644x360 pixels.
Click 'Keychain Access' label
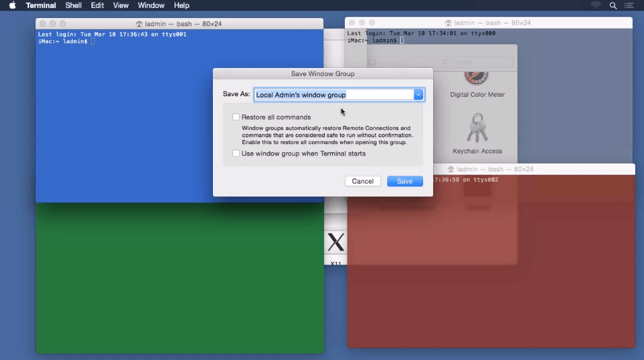tap(477, 151)
